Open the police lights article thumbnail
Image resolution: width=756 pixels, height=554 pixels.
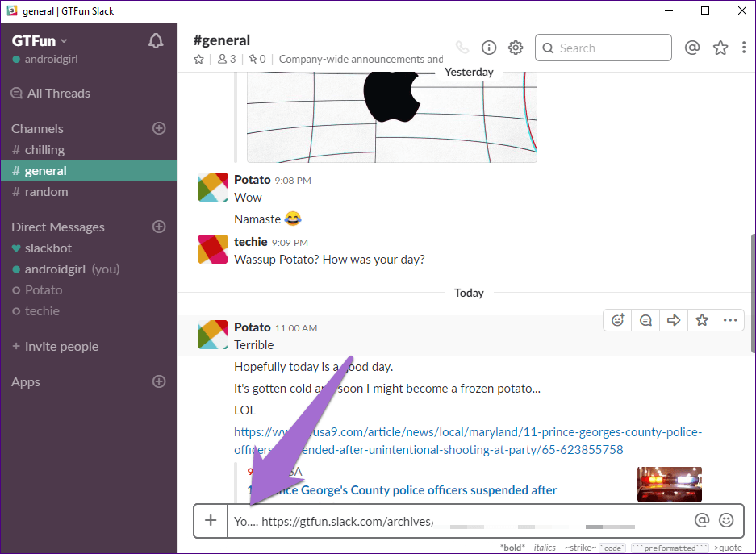tap(669, 484)
